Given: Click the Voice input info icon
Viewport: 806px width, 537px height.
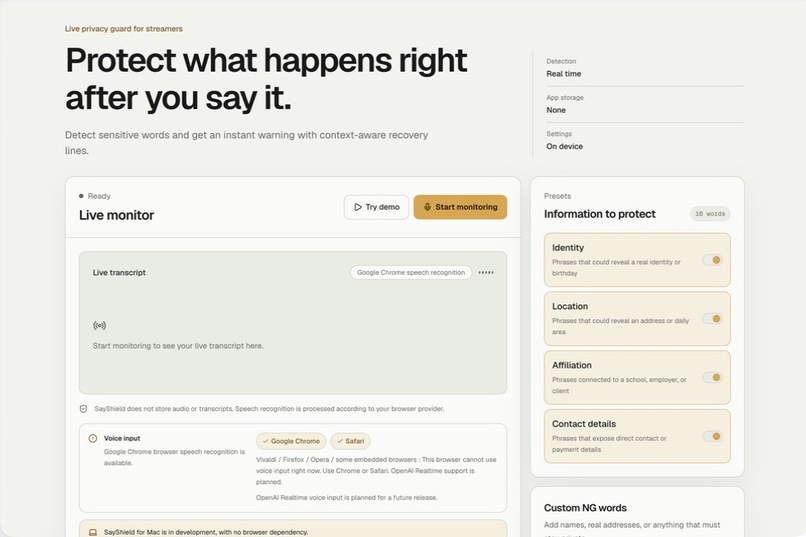Looking at the screenshot, I should click(93, 438).
